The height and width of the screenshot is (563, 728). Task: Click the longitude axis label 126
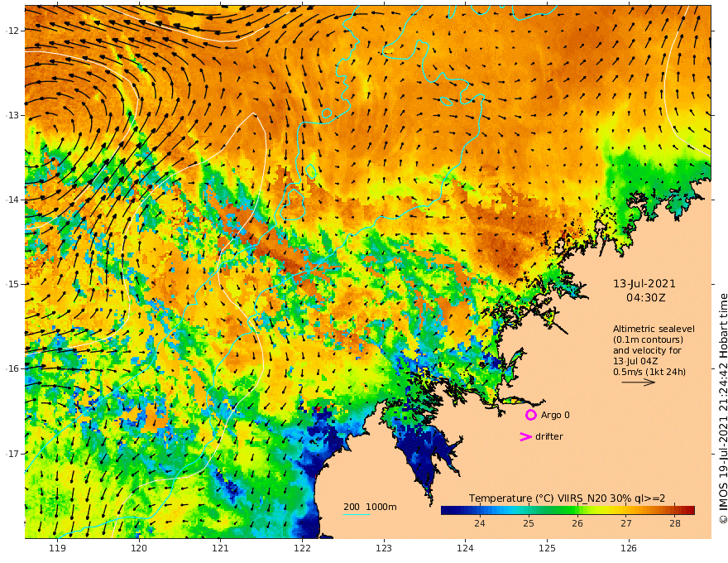629,548
